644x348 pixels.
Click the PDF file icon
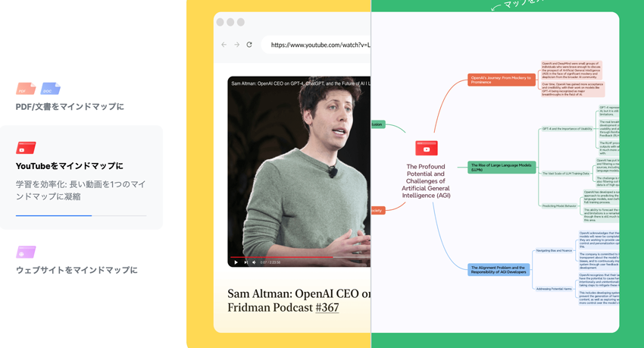coord(26,89)
